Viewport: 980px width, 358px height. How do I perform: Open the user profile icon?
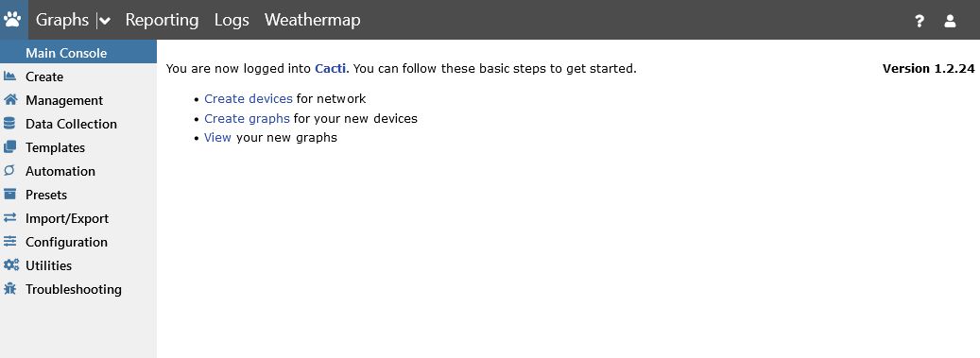[950, 21]
